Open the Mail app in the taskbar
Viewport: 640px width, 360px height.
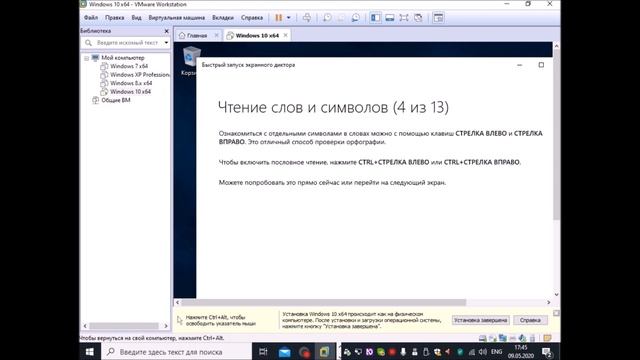click(284, 352)
